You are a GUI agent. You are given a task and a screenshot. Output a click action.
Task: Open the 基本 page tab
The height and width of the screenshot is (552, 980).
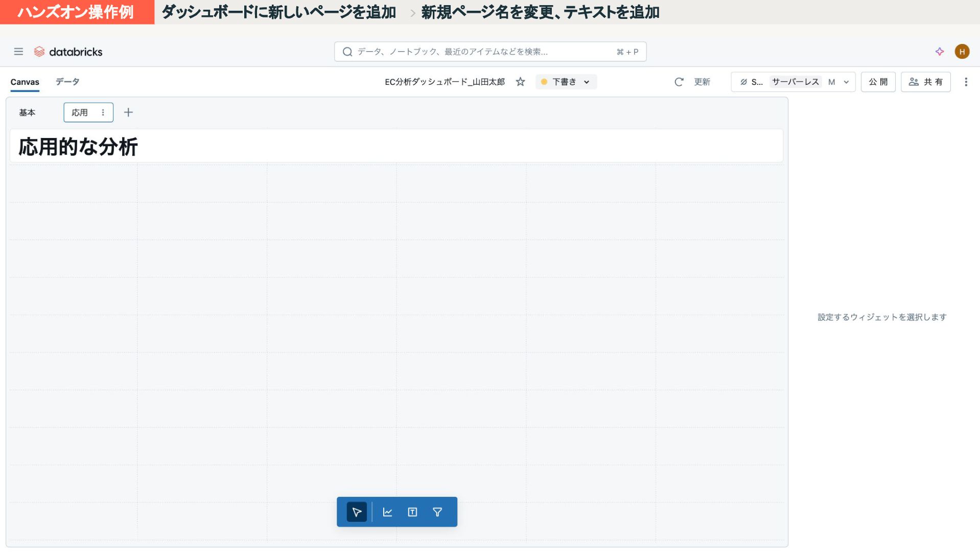(x=27, y=112)
